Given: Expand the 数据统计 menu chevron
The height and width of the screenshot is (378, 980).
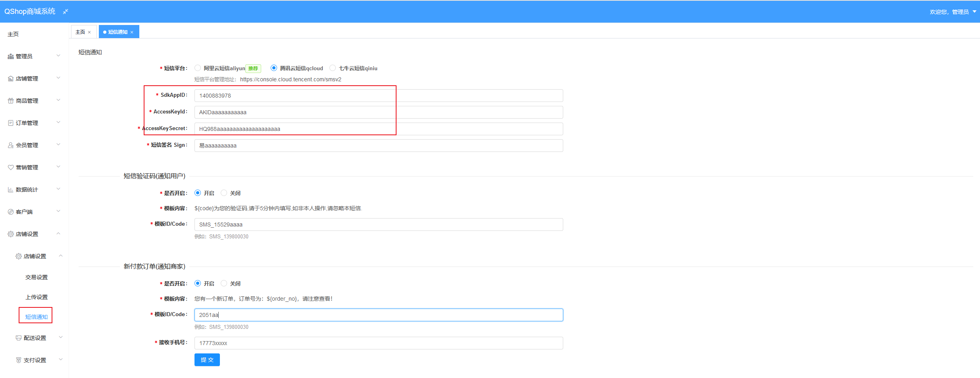Looking at the screenshot, I should pos(58,189).
